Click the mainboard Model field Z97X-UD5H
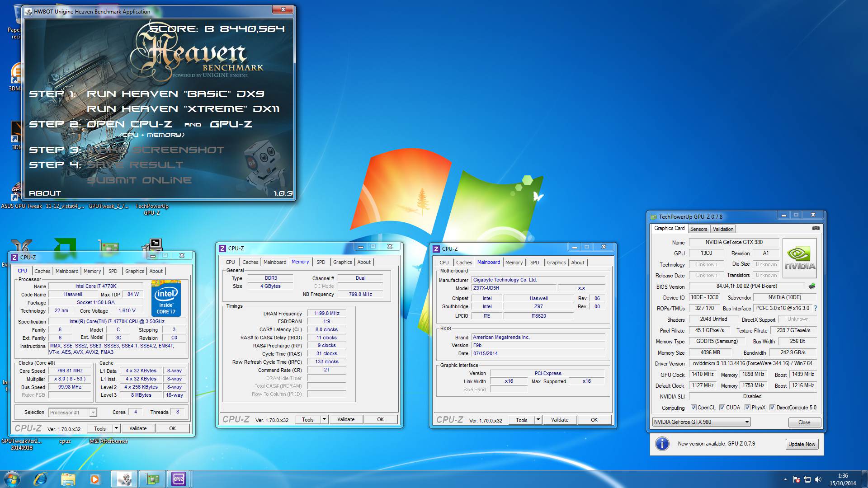This screenshot has width=868, height=488. click(514, 288)
